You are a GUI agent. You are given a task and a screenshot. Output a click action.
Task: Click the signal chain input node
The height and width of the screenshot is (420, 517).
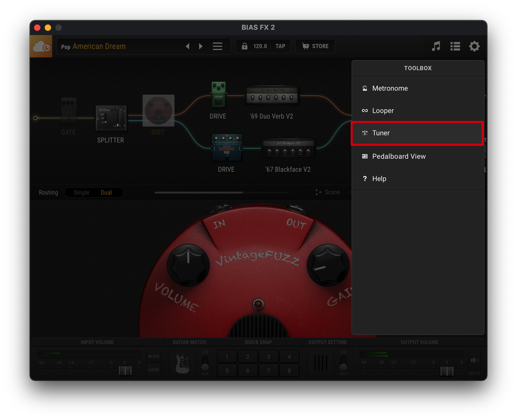click(x=35, y=118)
